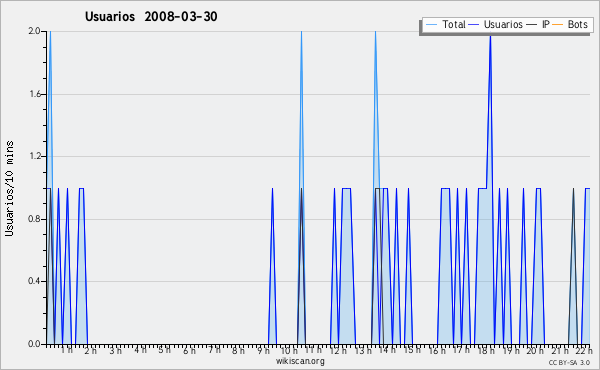
Task: Click the "5 h" x-axis label
Action: [164, 350]
